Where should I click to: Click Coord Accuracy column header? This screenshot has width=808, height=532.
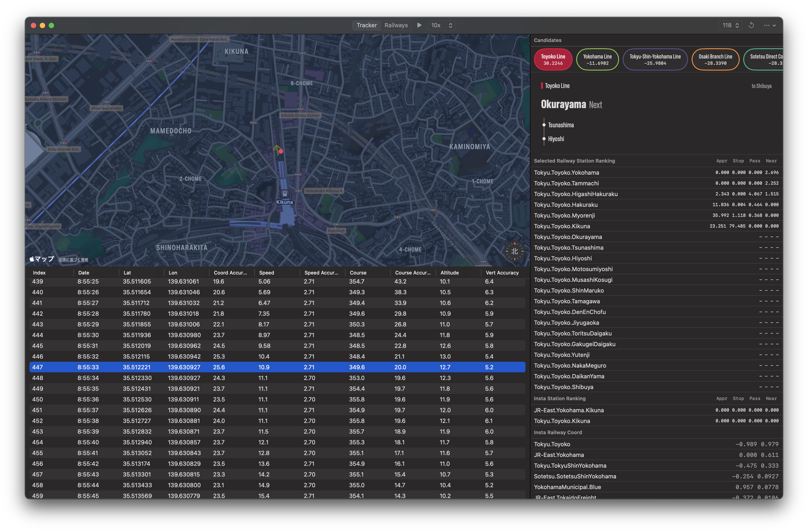click(x=230, y=273)
